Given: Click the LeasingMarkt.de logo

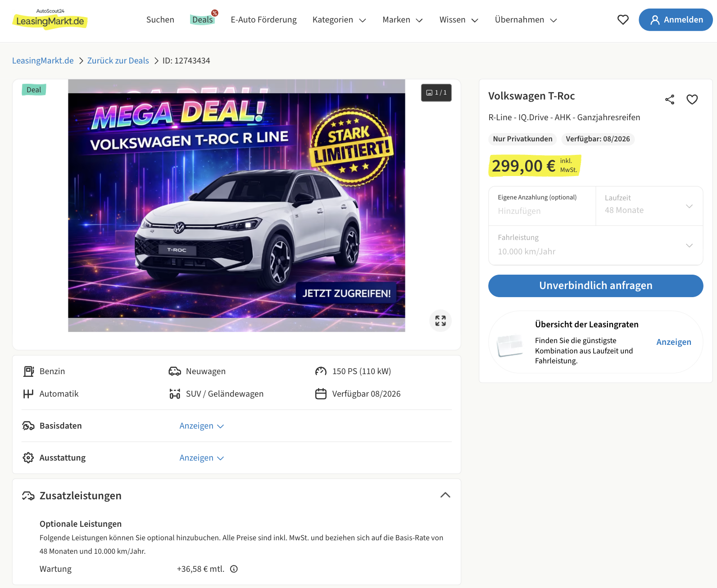Looking at the screenshot, I should pyautogui.click(x=50, y=20).
